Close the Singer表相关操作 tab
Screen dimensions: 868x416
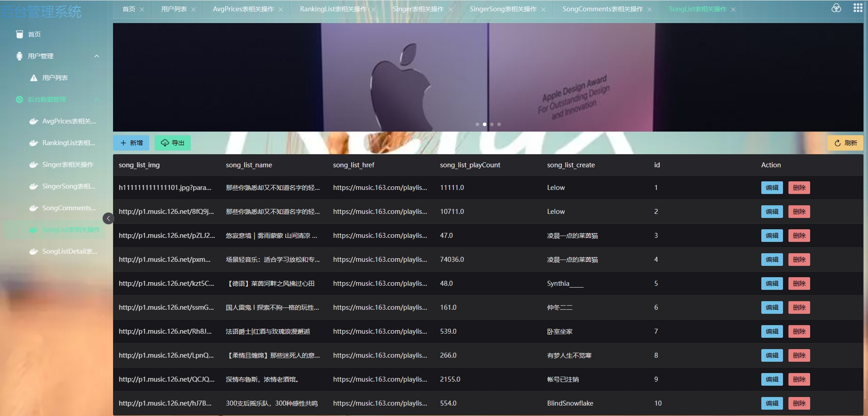click(x=451, y=9)
